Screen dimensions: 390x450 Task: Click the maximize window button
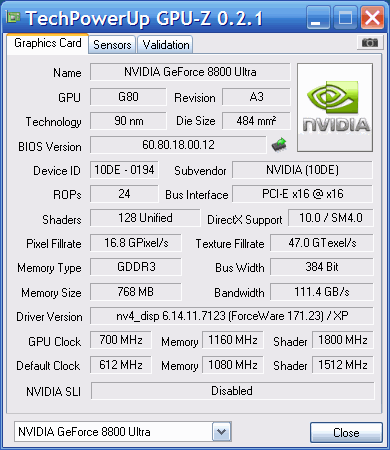345,17
